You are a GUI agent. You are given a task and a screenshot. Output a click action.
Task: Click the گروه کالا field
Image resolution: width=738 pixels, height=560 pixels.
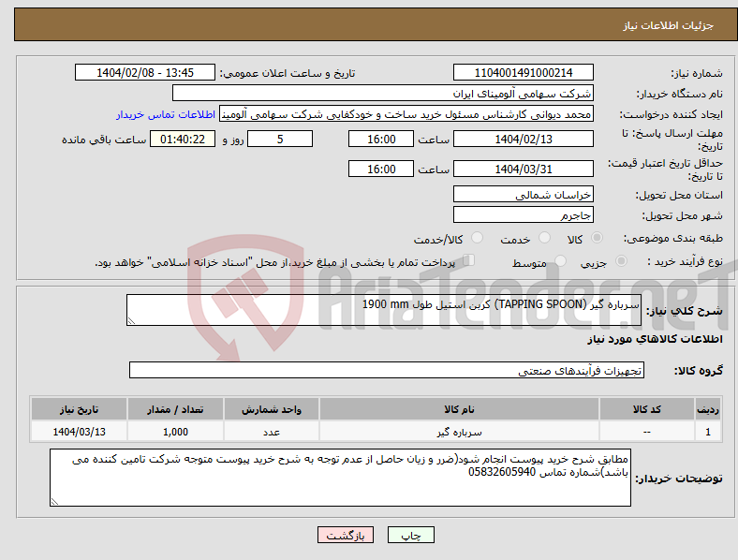(387, 370)
